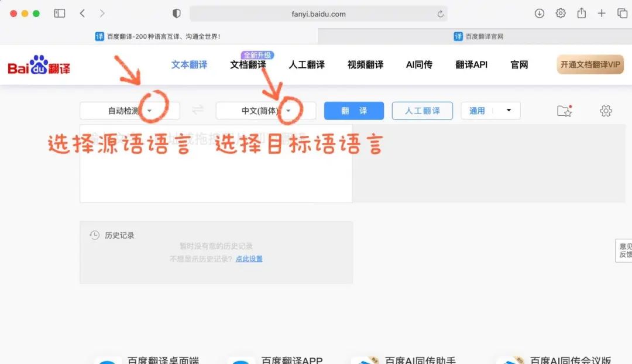Open Safari share icon
This screenshot has width=632, height=364.
pos(581,13)
